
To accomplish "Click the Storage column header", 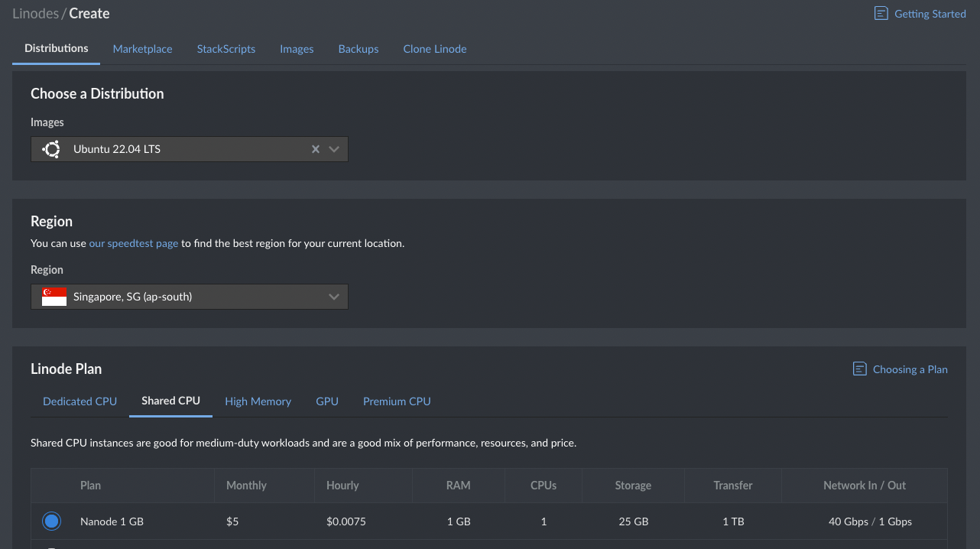I will (x=633, y=486).
